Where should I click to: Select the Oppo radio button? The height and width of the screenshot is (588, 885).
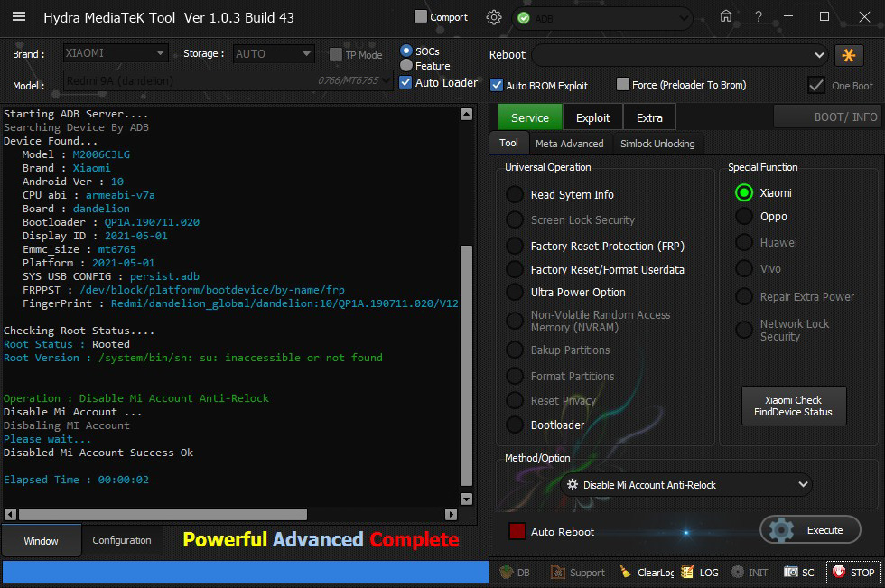click(x=744, y=217)
